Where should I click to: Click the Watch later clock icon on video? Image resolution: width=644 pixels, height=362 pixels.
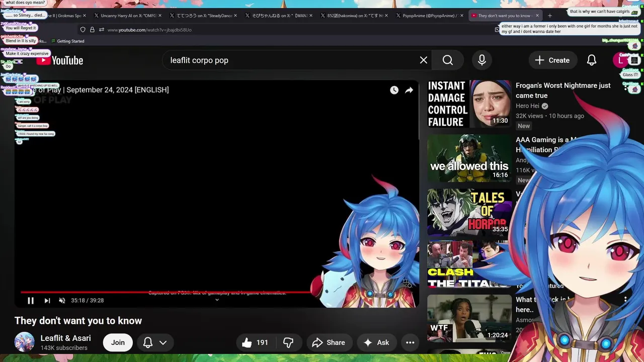[x=394, y=90]
